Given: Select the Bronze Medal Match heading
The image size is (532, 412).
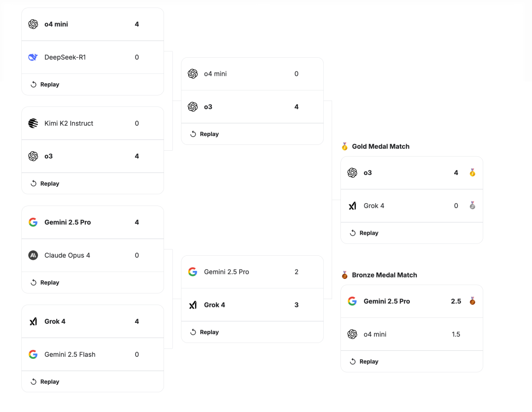Looking at the screenshot, I should click(x=384, y=275).
